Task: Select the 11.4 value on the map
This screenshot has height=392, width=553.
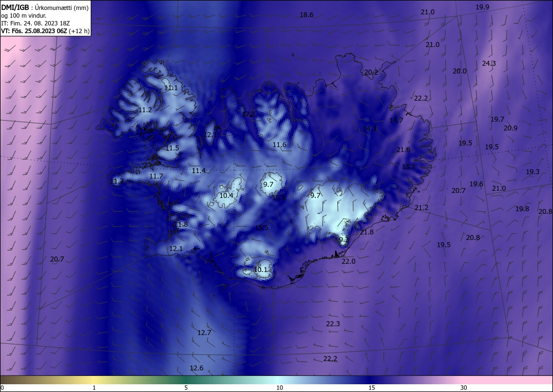Action: [199, 171]
